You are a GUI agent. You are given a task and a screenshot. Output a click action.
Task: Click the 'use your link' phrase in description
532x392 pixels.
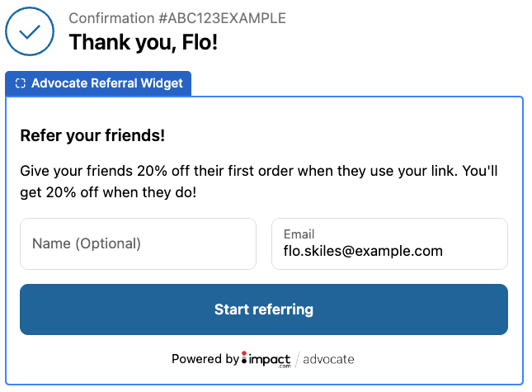coord(412,172)
